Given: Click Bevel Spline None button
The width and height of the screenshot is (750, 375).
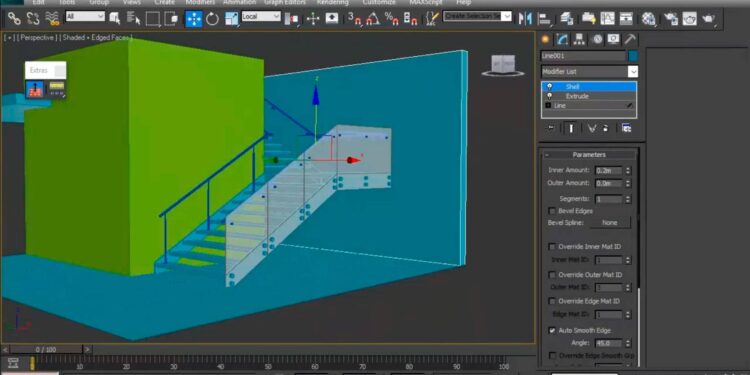Looking at the screenshot, I should click(x=610, y=223).
